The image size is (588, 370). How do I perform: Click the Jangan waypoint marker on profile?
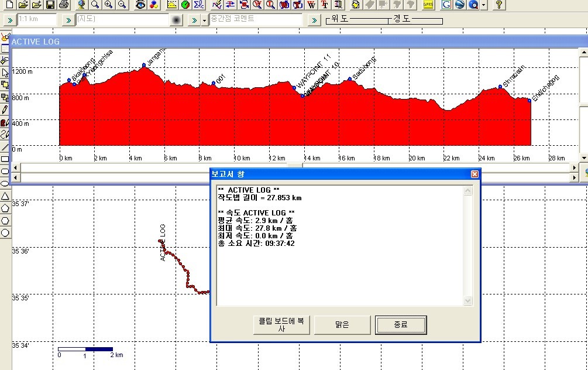[x=143, y=66]
